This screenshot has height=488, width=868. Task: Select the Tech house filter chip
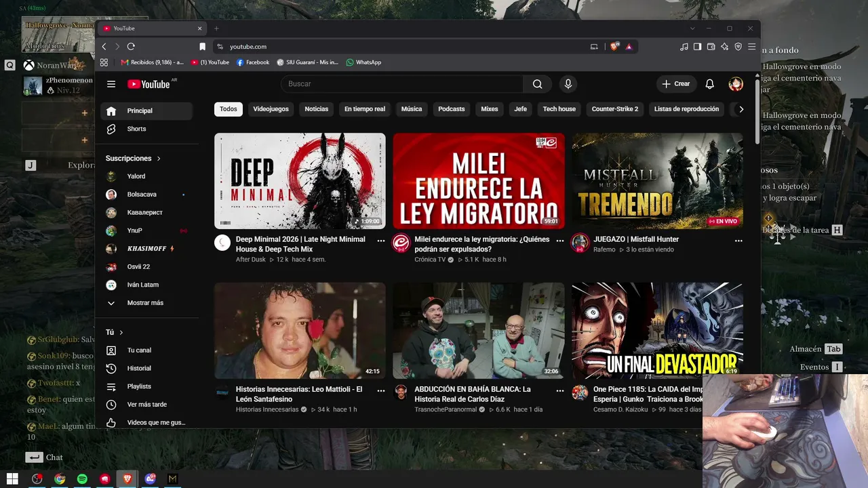pos(559,109)
